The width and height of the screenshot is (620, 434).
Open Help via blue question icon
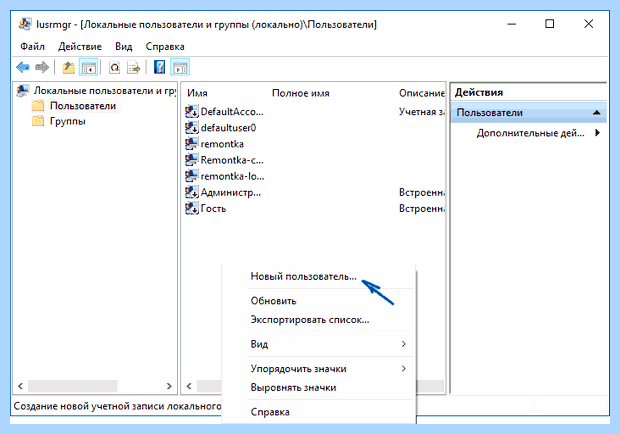159,68
